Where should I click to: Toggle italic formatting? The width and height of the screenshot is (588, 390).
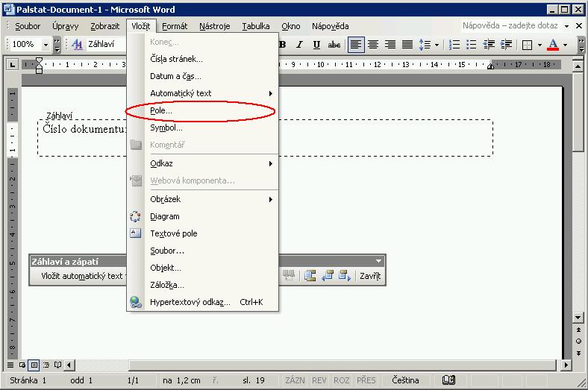pos(299,45)
